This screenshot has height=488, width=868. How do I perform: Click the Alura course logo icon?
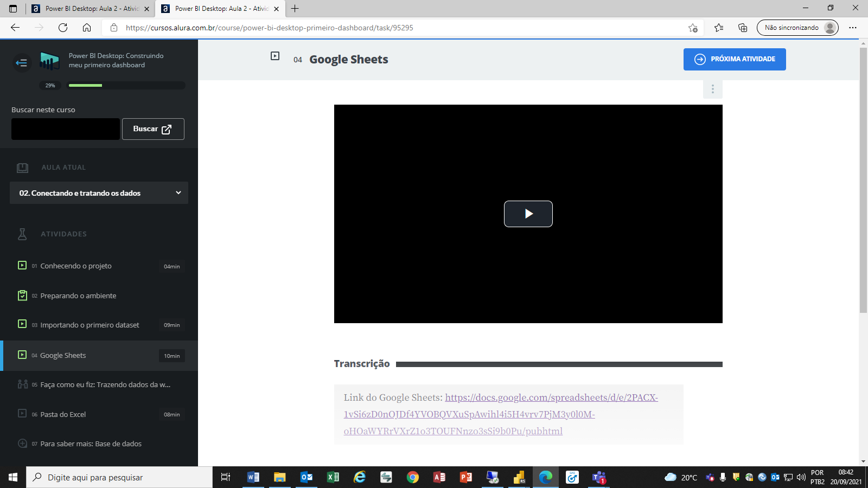tap(49, 61)
